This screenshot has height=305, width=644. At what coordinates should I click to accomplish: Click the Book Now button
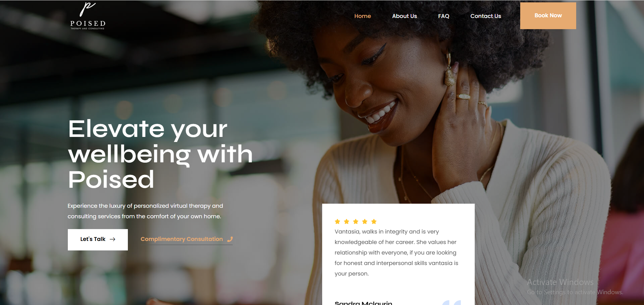point(548,16)
